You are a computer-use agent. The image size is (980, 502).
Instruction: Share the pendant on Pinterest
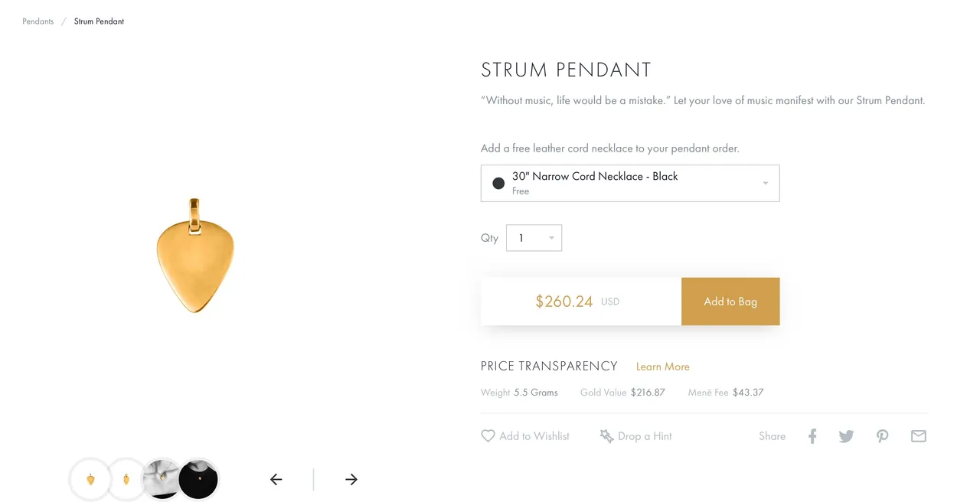[x=883, y=436]
